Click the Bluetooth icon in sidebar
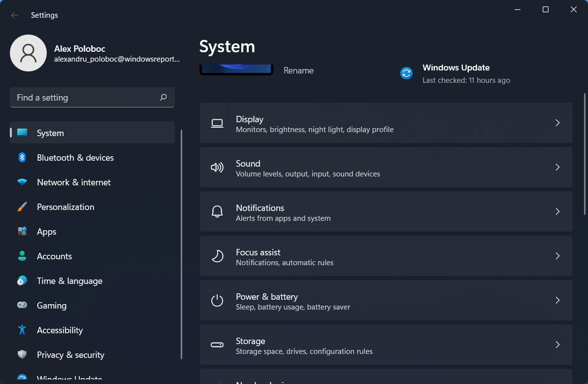 click(x=22, y=158)
